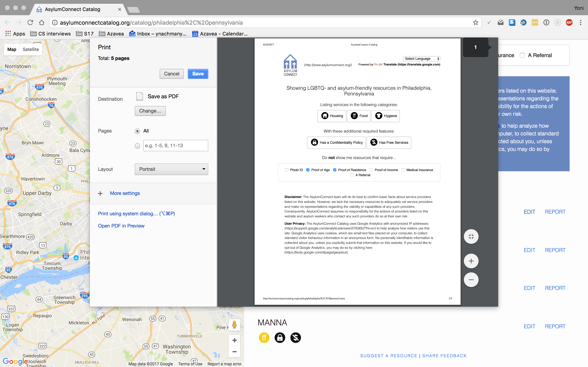Click the blue Save button

[x=198, y=74]
